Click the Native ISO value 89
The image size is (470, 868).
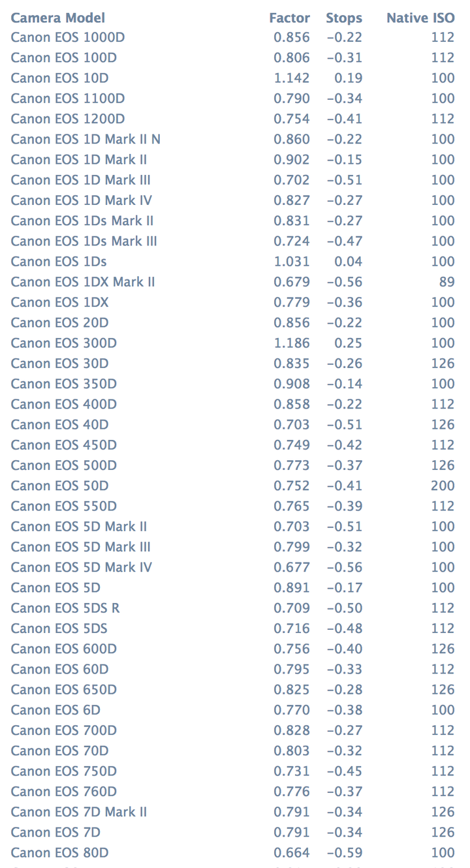coord(447,282)
